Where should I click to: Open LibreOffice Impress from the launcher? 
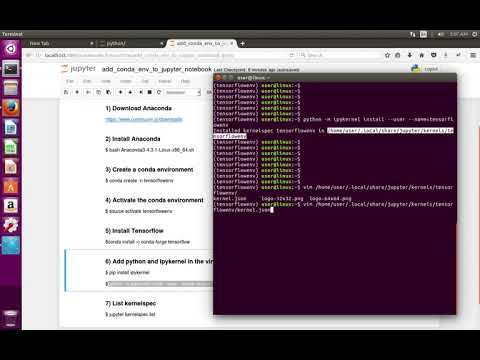tap(11, 167)
